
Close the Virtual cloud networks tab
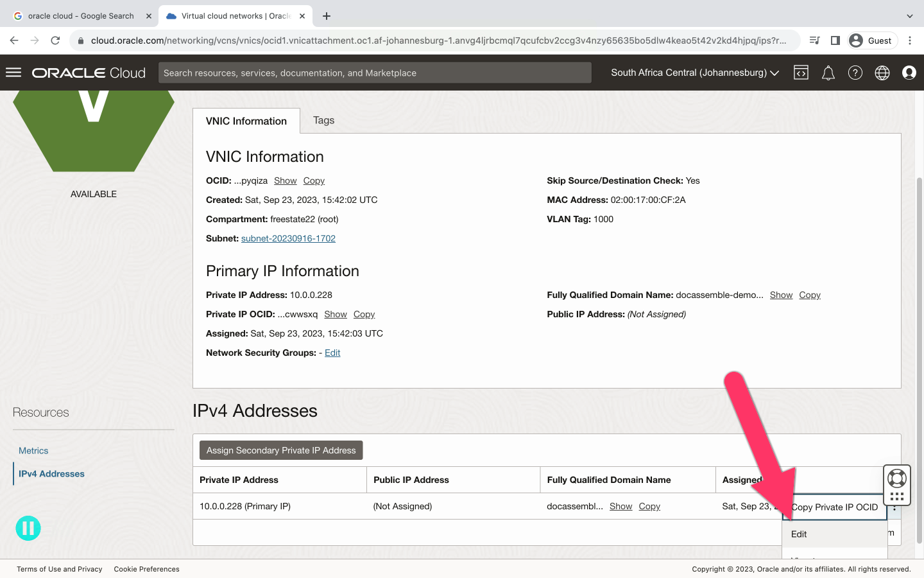pyautogui.click(x=303, y=16)
